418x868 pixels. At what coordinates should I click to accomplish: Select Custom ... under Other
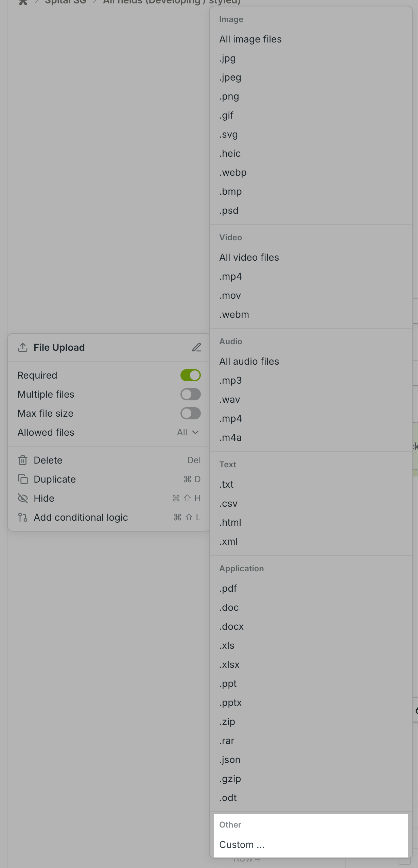coord(311,845)
